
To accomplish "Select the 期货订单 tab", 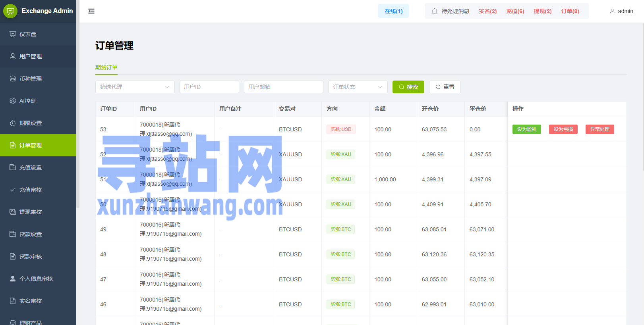I will tap(106, 67).
